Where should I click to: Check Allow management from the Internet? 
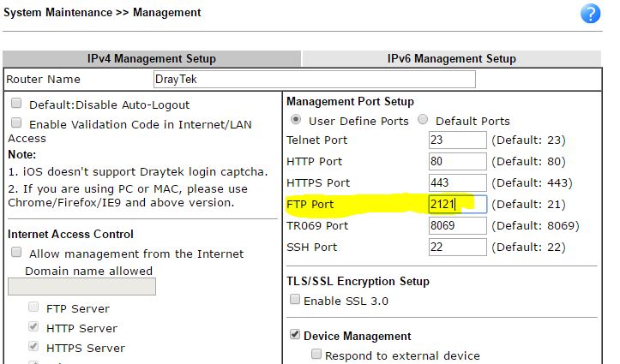pos(15,254)
